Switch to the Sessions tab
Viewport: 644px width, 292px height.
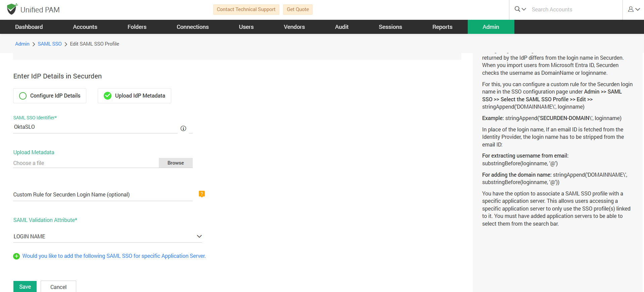click(390, 27)
